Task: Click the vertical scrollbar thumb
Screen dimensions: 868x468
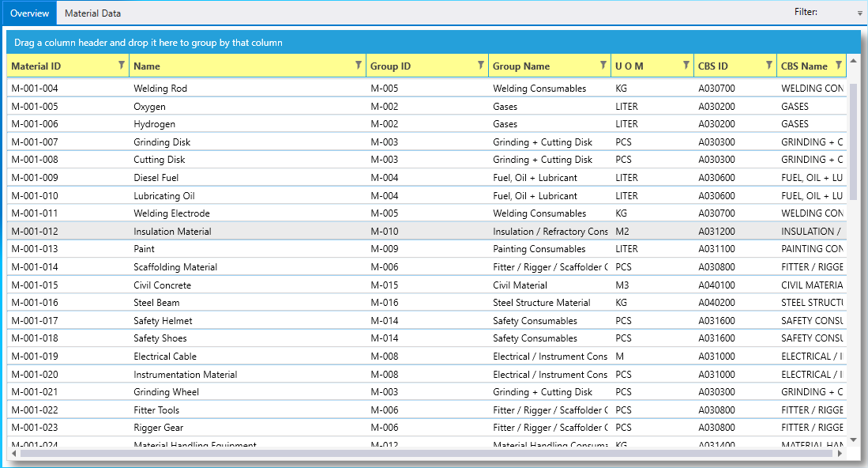Action: coord(853,142)
